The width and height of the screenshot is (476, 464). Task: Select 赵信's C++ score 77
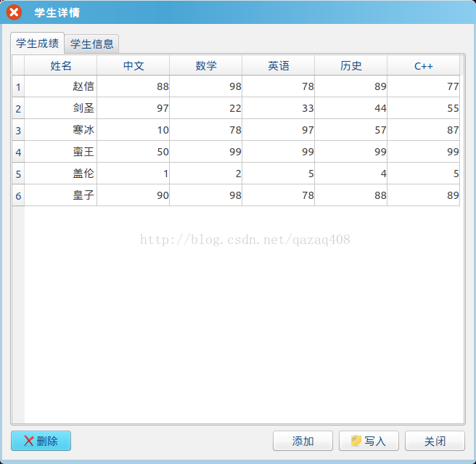(424, 86)
